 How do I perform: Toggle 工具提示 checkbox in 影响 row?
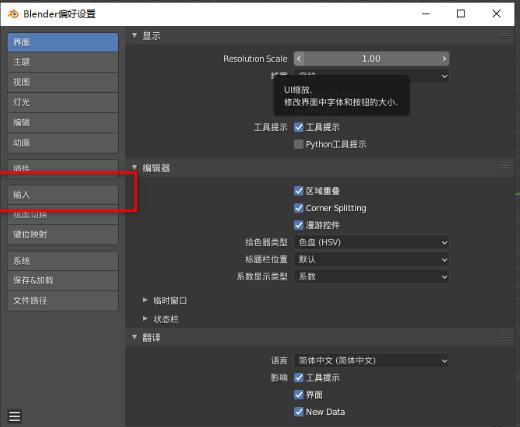pyautogui.click(x=299, y=378)
